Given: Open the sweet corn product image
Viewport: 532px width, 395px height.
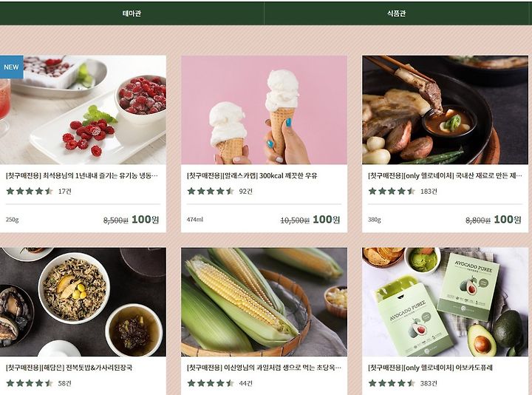Looking at the screenshot, I should click(x=264, y=302).
